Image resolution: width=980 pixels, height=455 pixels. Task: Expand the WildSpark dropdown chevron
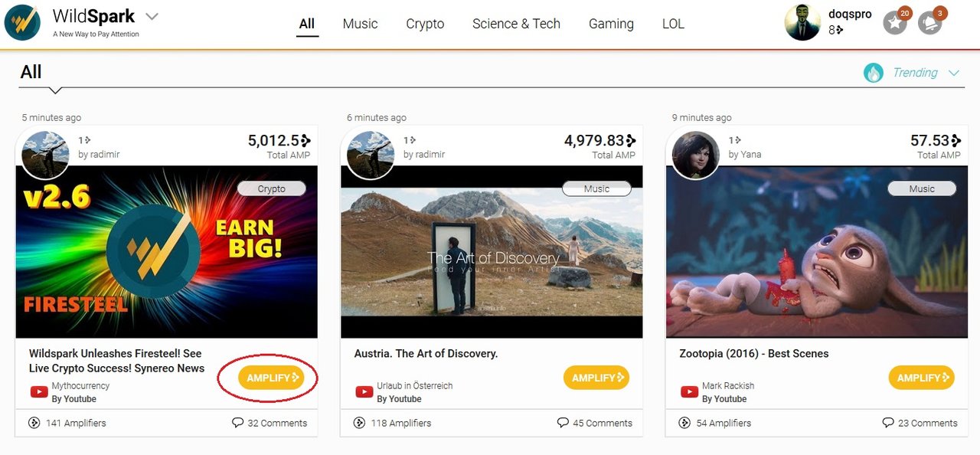point(152,17)
